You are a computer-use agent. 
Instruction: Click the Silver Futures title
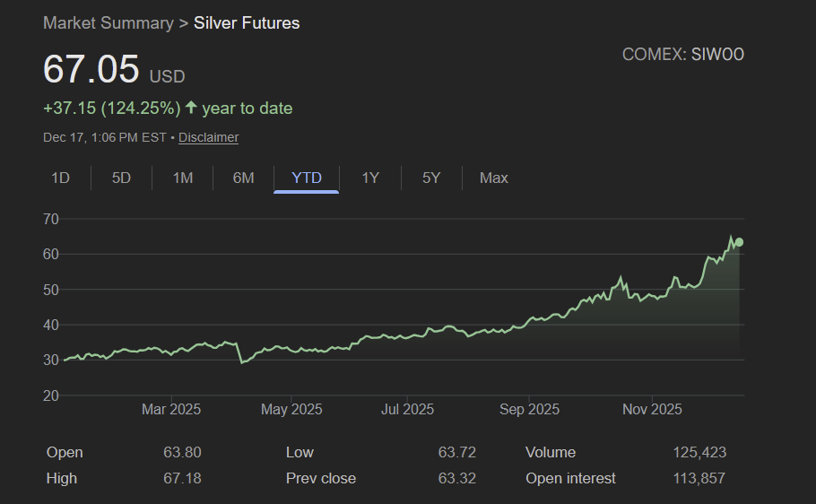click(x=247, y=23)
